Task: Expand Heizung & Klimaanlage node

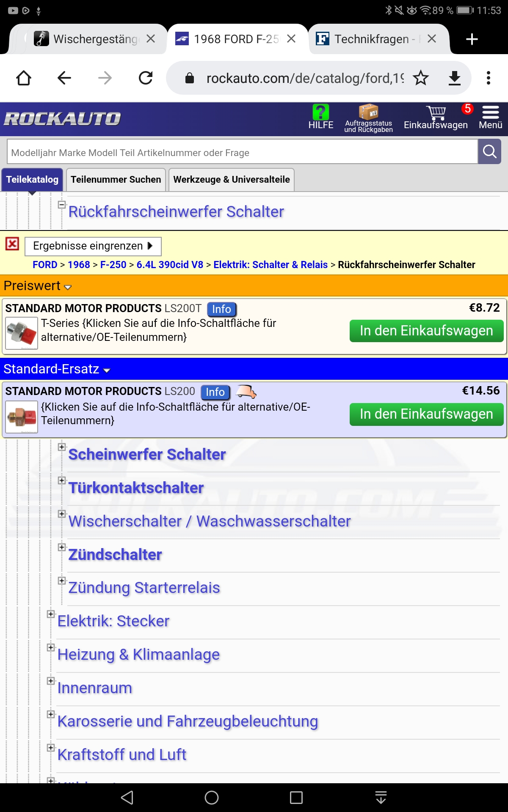Action: coord(51,647)
